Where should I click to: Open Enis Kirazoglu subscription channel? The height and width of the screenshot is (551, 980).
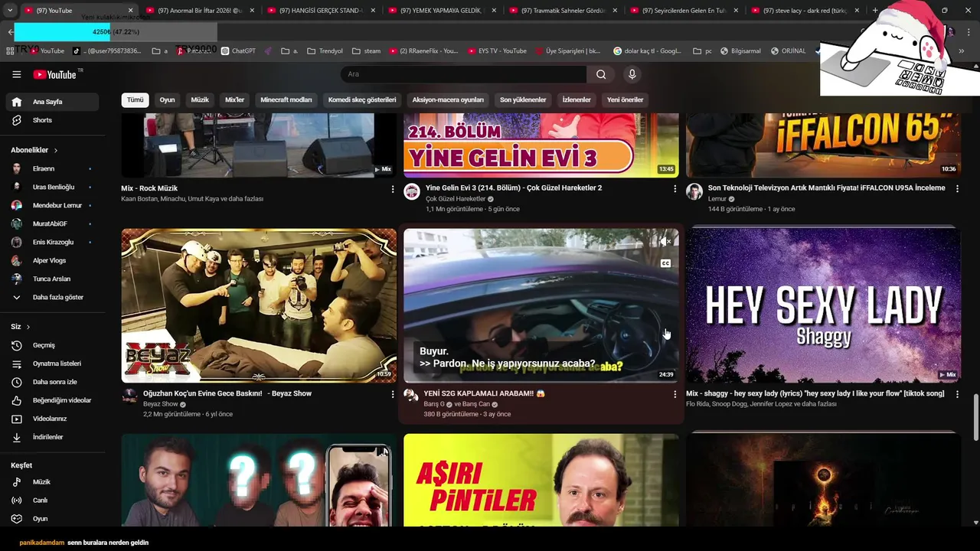click(x=52, y=242)
